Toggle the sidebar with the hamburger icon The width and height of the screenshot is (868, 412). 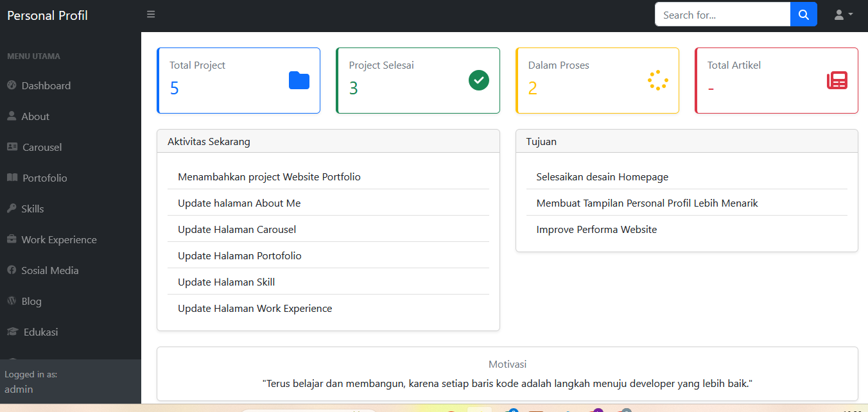[x=151, y=14]
